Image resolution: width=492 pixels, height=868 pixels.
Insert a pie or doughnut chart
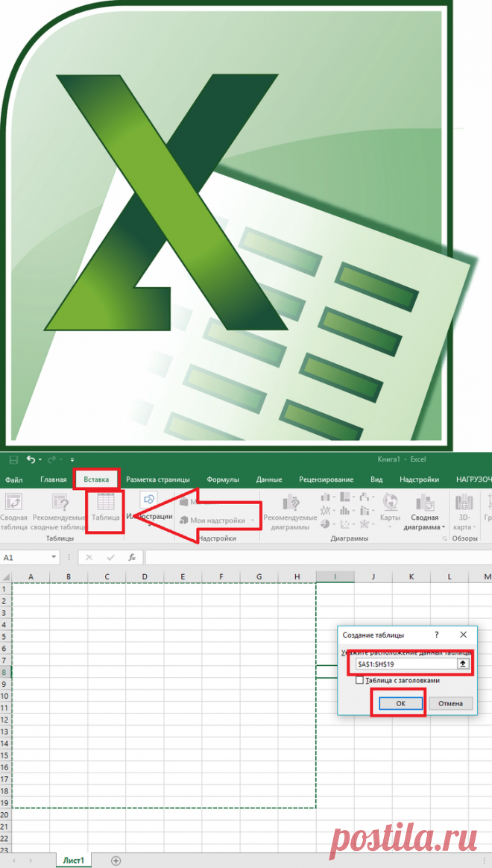[326, 523]
